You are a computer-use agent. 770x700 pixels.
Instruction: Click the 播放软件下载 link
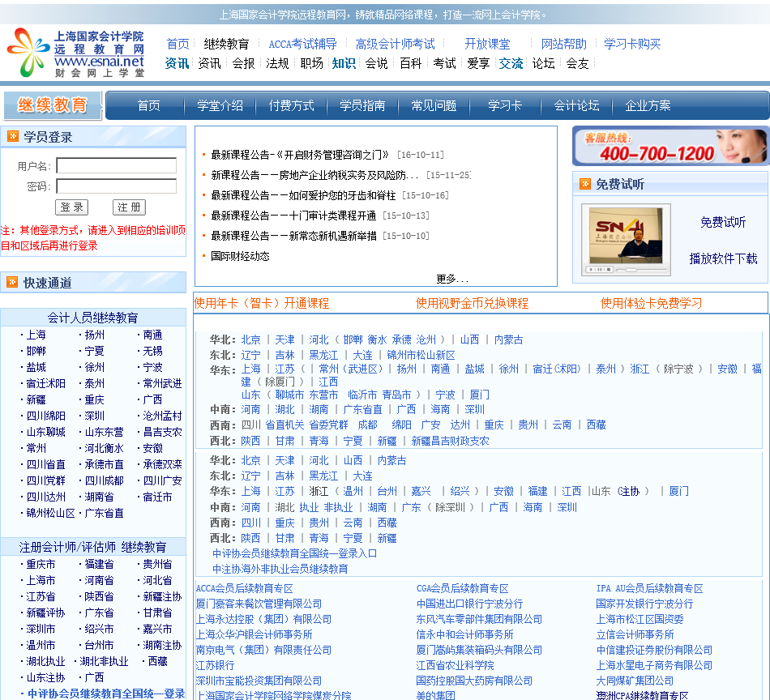[x=723, y=258]
